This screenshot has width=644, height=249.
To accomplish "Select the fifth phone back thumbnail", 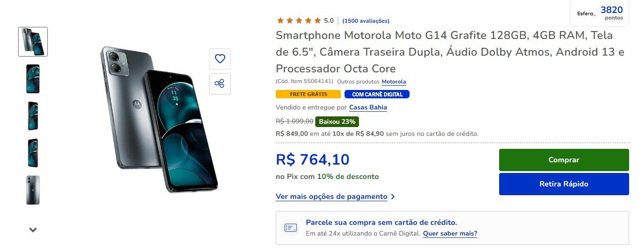I will [x=33, y=190].
